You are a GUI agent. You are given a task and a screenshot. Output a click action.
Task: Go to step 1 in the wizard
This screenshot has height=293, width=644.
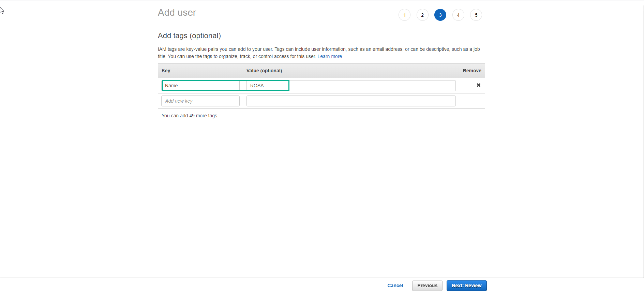click(x=404, y=15)
